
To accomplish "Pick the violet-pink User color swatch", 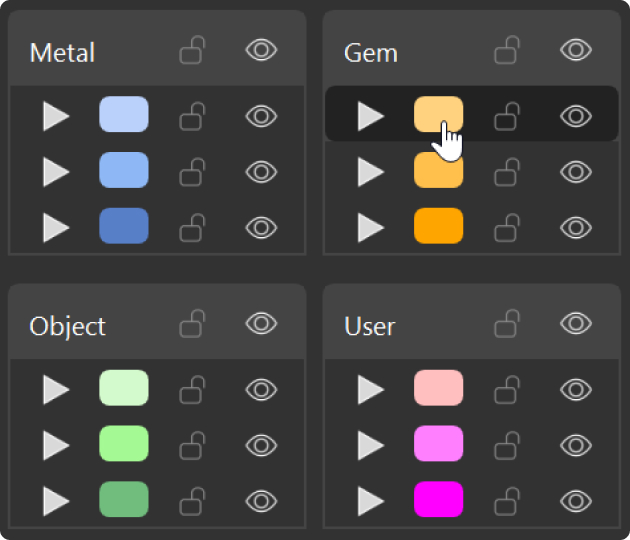I will [439, 443].
